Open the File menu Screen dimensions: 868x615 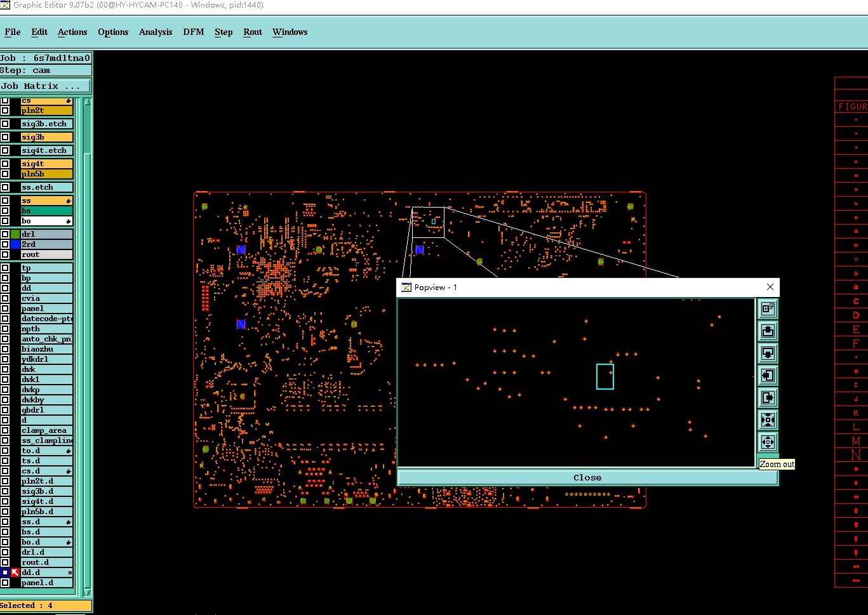click(13, 32)
